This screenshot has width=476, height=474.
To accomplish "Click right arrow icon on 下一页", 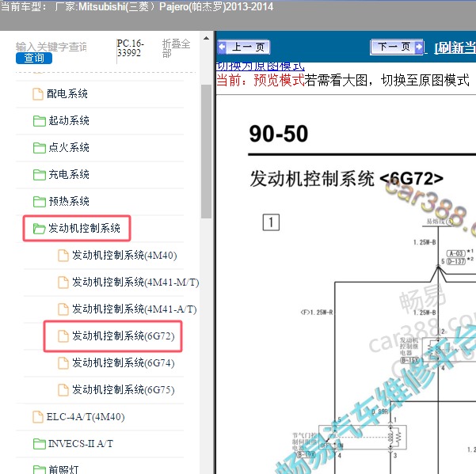I will (x=419, y=47).
